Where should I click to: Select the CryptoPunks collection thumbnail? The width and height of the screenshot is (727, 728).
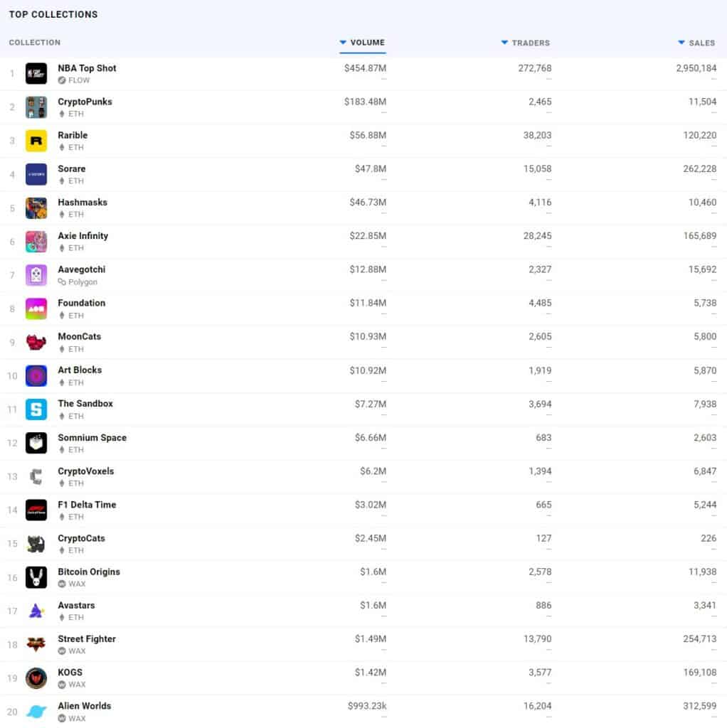point(36,107)
